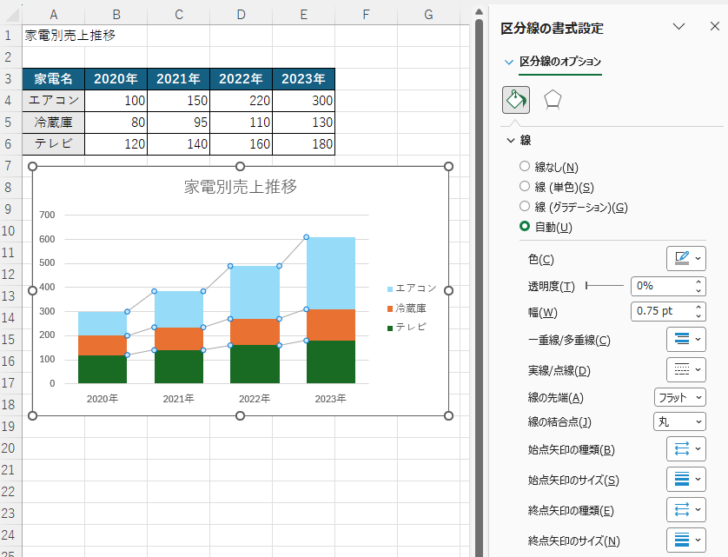This screenshot has height=557, width=728.
Task: Collapse the 線 section
Action: (511, 140)
